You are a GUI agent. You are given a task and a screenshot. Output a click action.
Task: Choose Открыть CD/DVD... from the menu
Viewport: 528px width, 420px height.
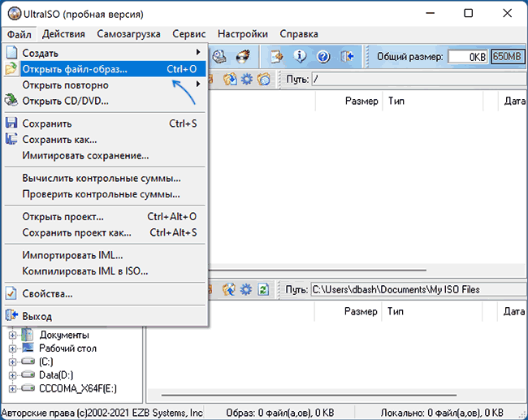point(105,101)
